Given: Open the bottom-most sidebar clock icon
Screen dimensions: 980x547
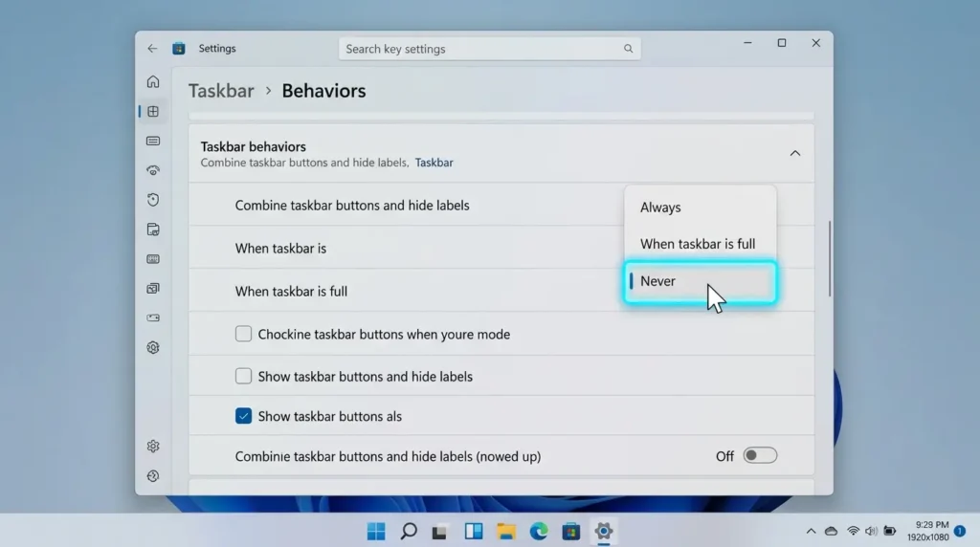Looking at the screenshot, I should tap(153, 476).
